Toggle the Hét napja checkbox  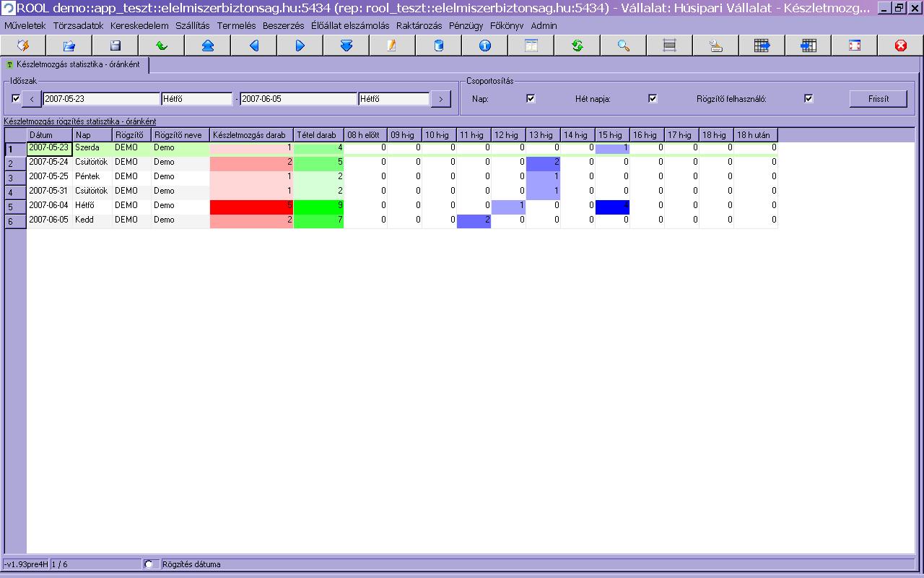pyautogui.click(x=653, y=98)
